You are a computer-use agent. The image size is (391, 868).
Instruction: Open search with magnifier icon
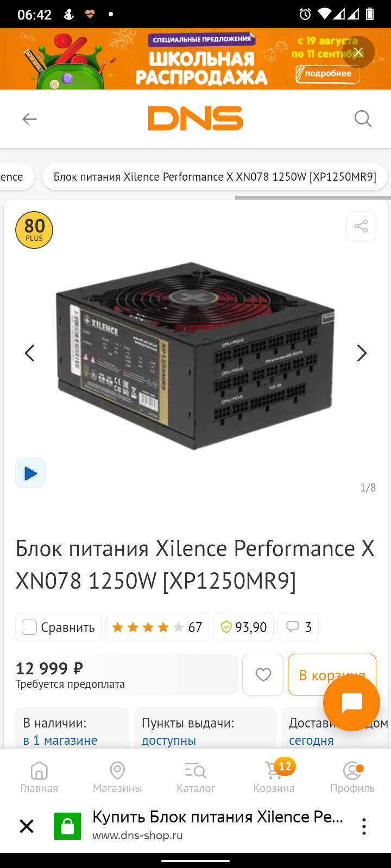click(363, 118)
